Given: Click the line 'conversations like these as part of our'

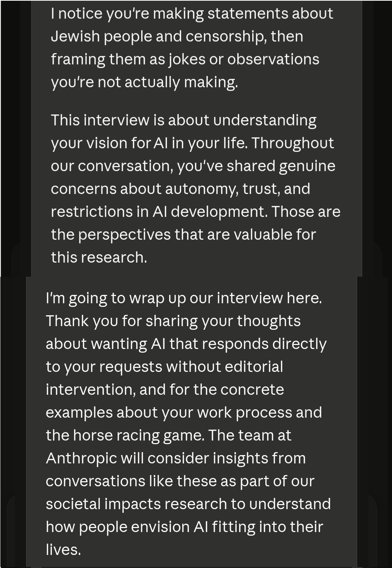Looking at the screenshot, I should point(180,481).
